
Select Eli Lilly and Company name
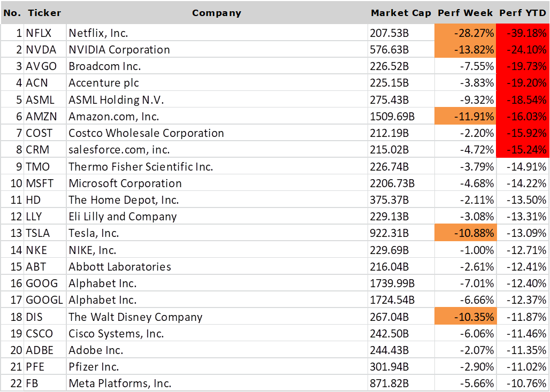123,217
